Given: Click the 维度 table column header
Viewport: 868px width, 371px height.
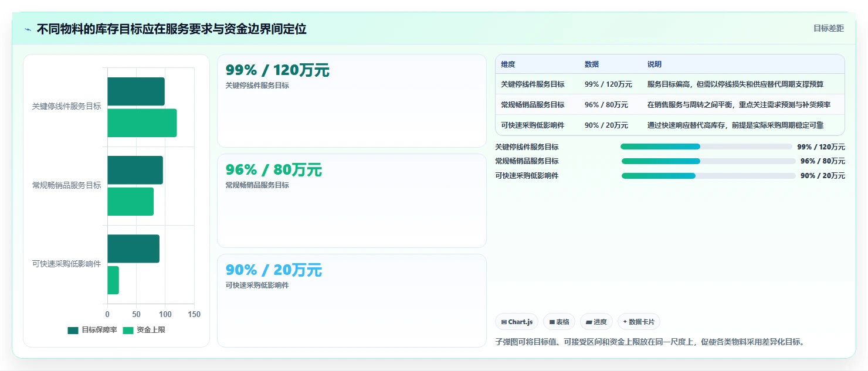Looking at the screenshot, I should click(508, 64).
